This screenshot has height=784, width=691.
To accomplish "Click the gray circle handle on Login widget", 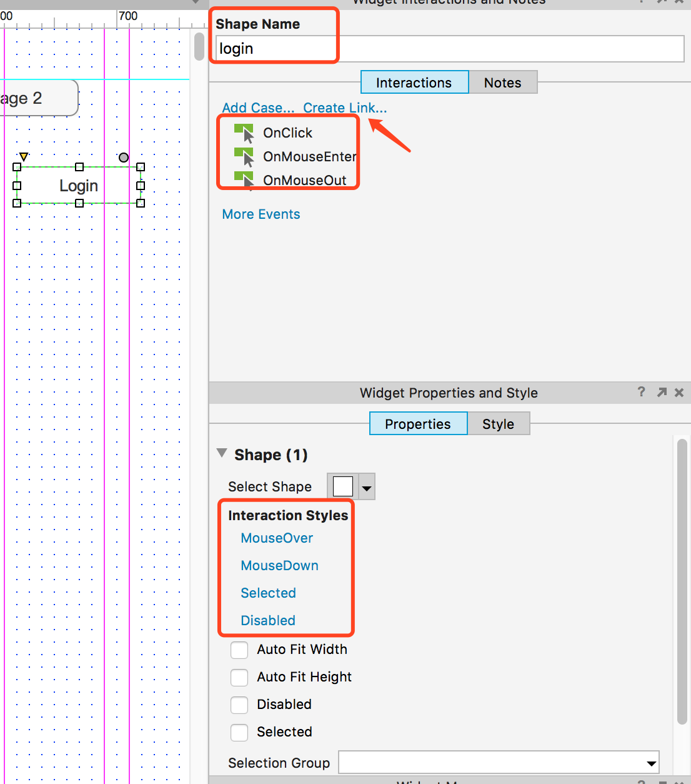I will click(124, 158).
